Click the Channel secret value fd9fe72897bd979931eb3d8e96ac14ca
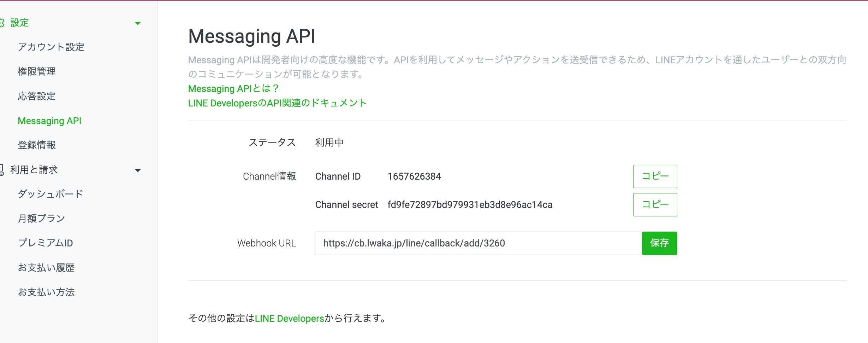Screen dimensions: 868x343 coord(470,205)
